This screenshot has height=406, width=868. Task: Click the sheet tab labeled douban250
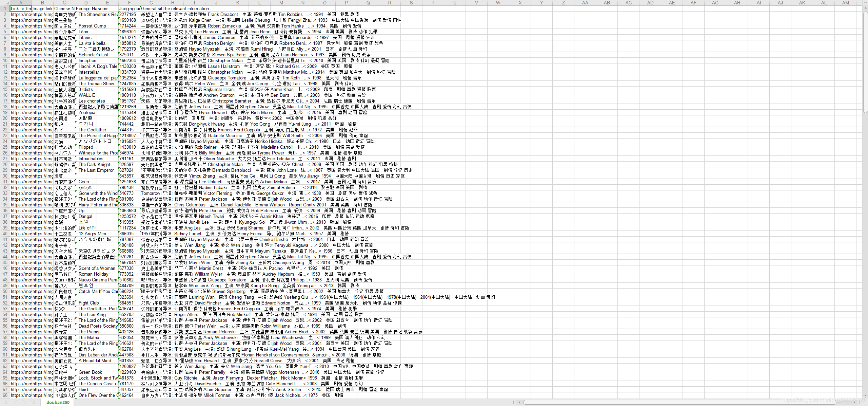55,402
